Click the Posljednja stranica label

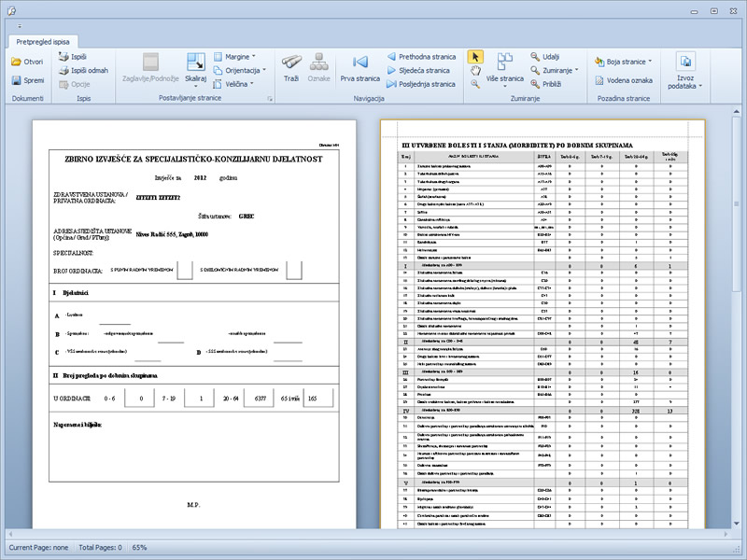(x=428, y=84)
